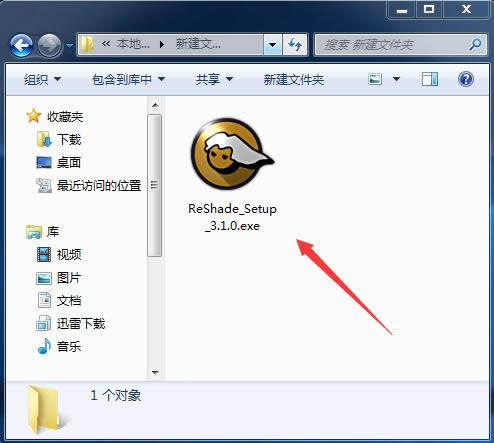Expand the recent pages dropdown arrow
Screen dimensions: 494x443
(x=69, y=45)
